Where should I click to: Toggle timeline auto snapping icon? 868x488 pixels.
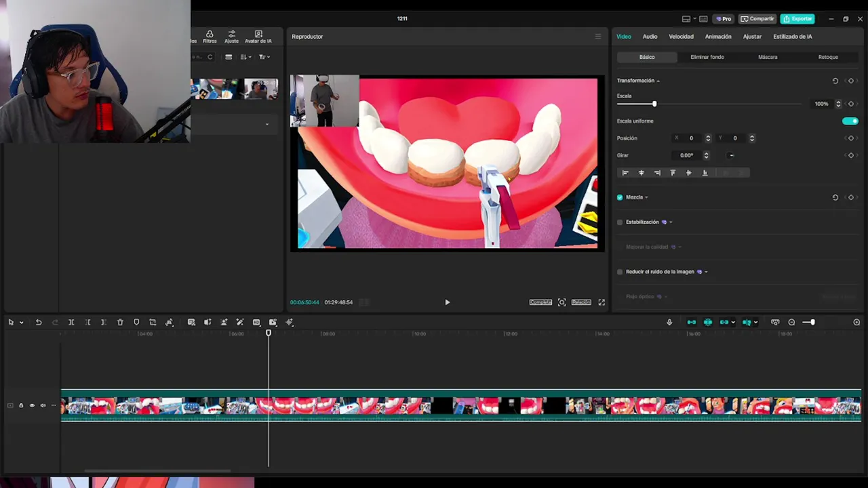click(708, 323)
